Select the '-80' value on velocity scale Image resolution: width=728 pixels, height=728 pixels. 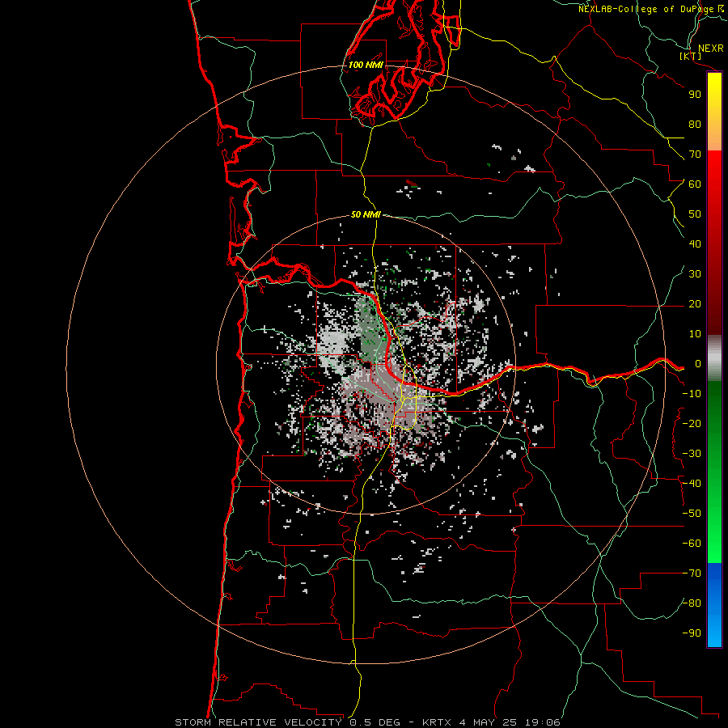[692, 603]
